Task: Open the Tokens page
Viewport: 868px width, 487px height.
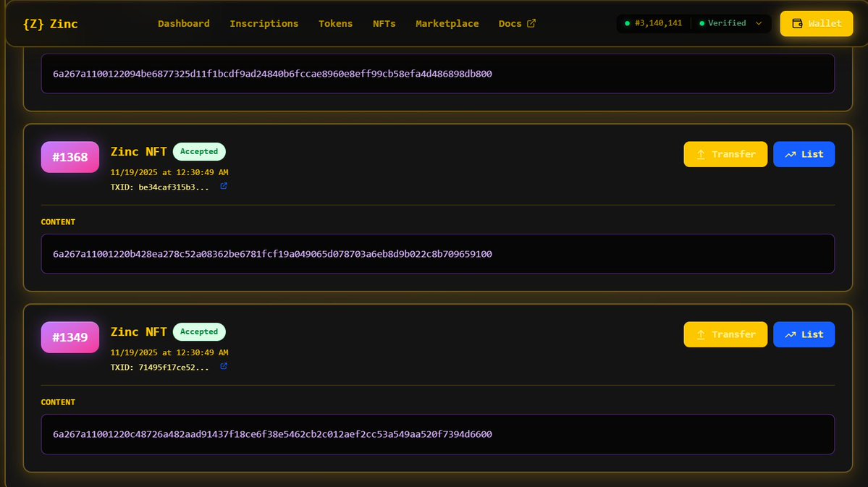Action: (x=335, y=23)
